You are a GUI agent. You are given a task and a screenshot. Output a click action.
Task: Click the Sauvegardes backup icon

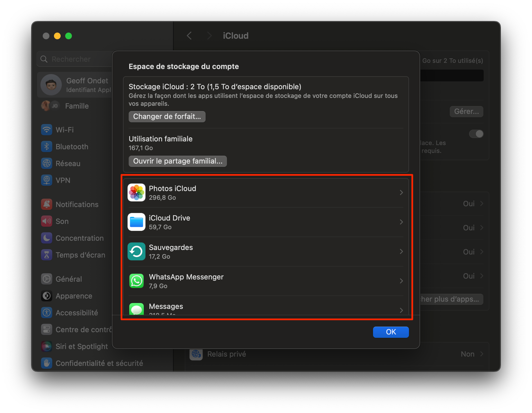point(136,252)
